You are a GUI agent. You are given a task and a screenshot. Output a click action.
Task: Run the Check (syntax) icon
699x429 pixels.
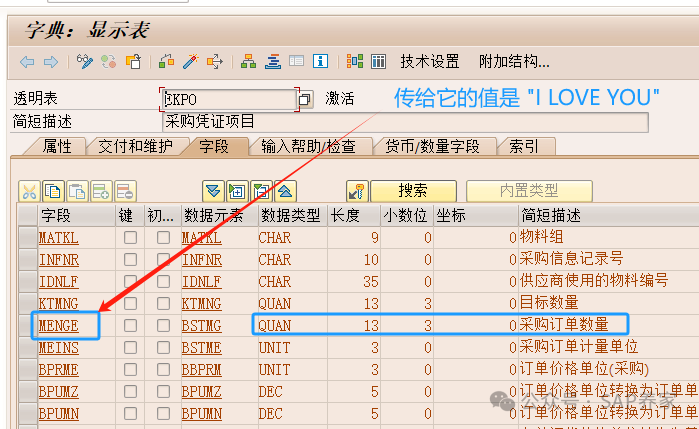tap(166, 62)
